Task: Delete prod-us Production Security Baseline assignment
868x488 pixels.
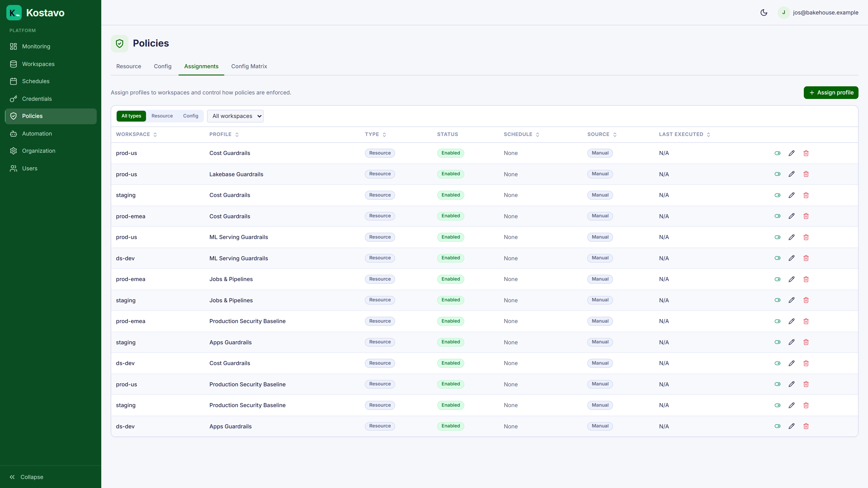Action: coord(806,384)
